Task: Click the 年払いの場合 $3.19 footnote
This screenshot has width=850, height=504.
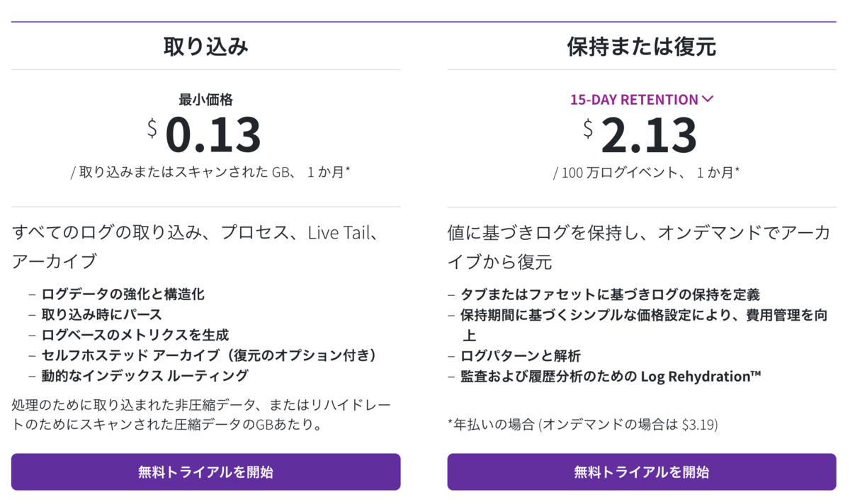Action: [583, 425]
